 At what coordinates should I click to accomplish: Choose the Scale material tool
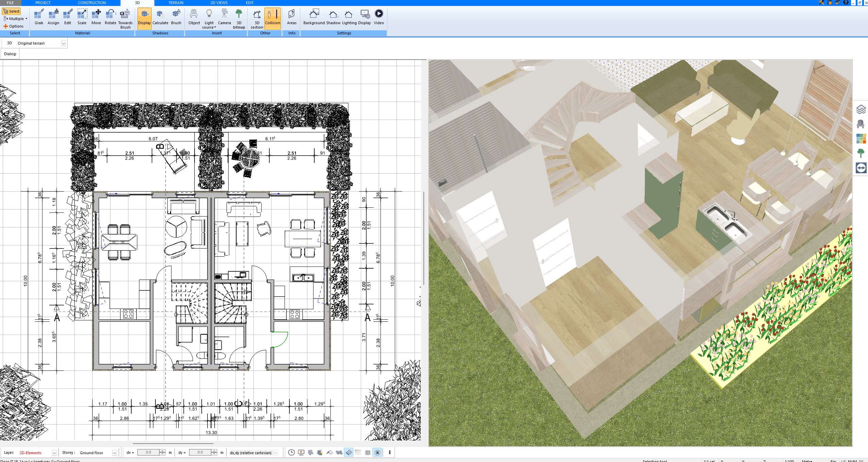click(x=82, y=17)
